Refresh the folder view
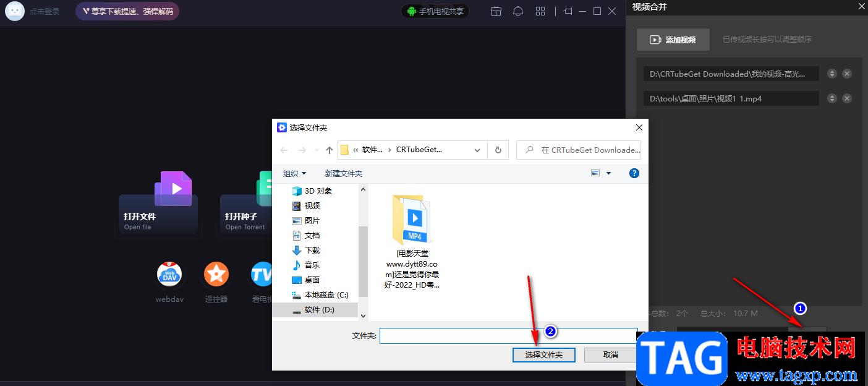 (498, 150)
